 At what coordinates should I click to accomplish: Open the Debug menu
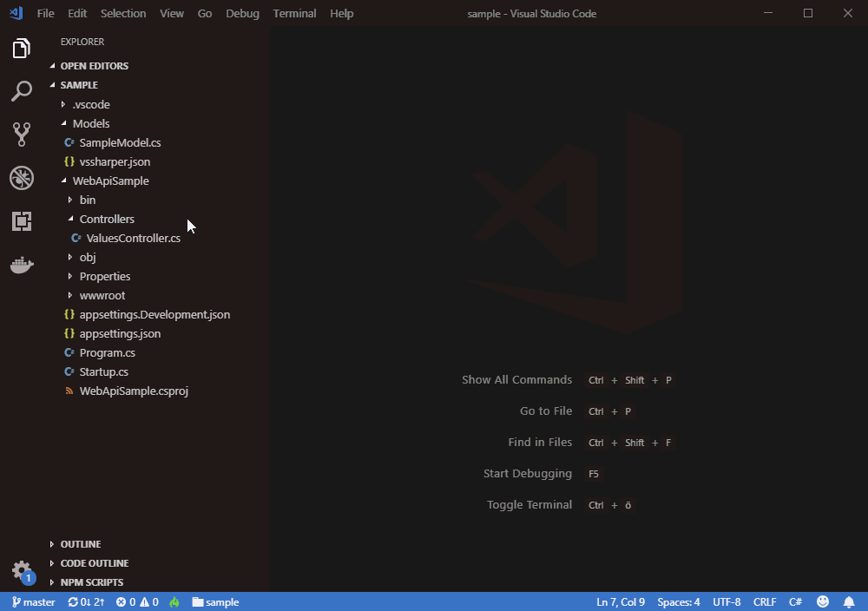pyautogui.click(x=242, y=13)
